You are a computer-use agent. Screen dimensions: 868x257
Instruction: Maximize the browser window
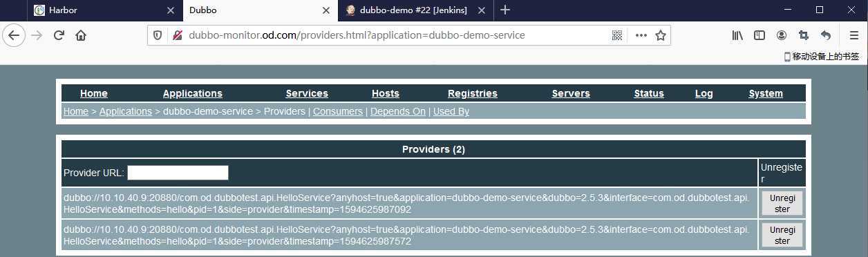[820, 10]
